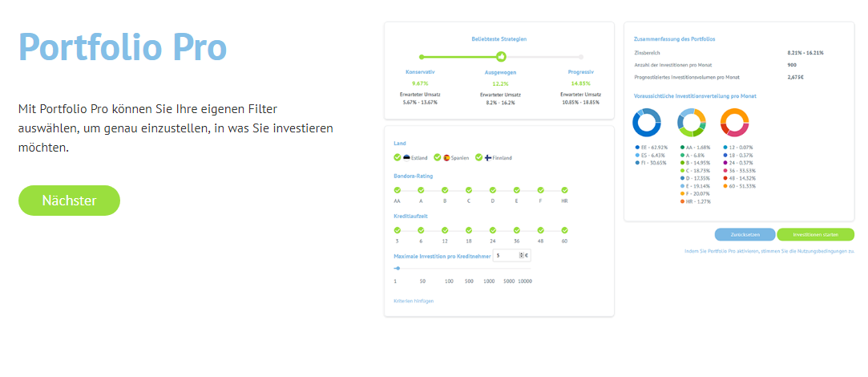Disable the 60 month Kreditlaufzeit checkmark

[565, 230]
